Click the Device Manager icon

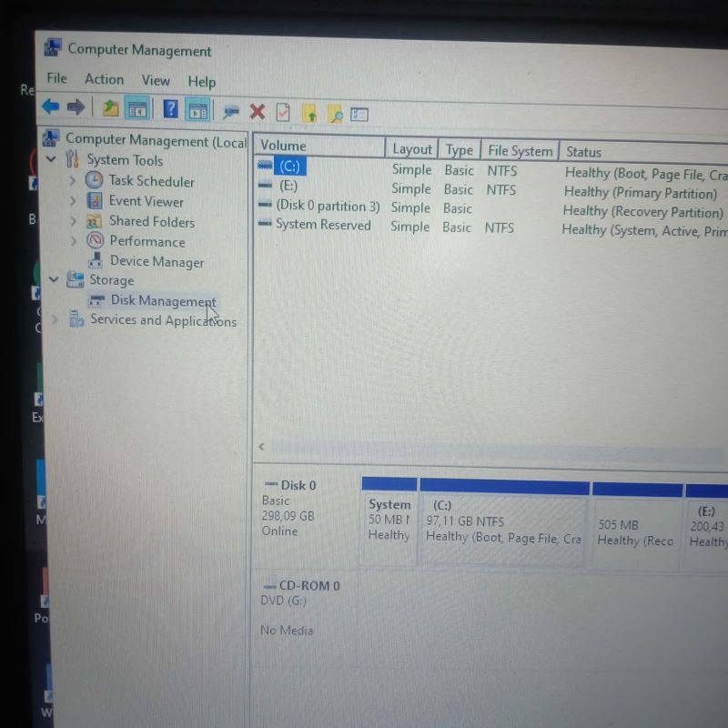pos(96,260)
